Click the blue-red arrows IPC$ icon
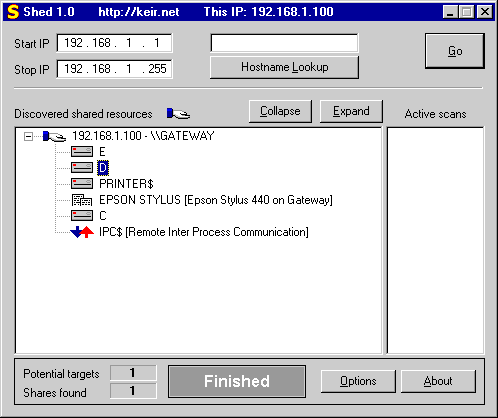This screenshot has height=418, width=498. (82, 232)
